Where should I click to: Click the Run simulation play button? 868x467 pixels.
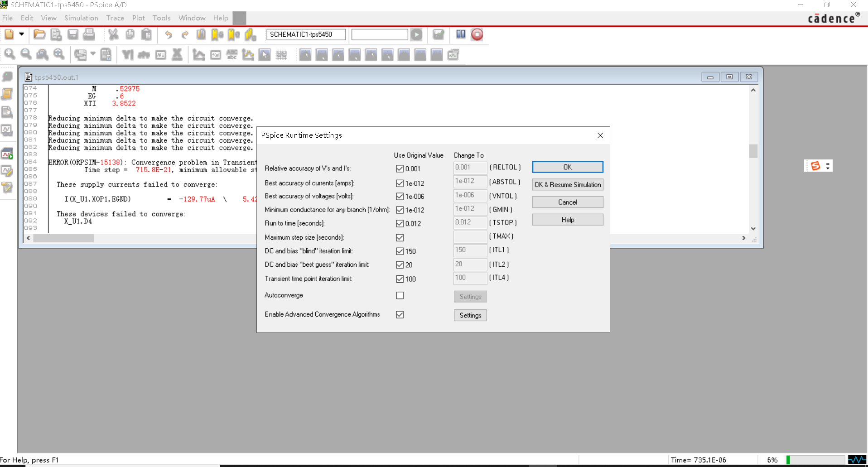(416, 34)
